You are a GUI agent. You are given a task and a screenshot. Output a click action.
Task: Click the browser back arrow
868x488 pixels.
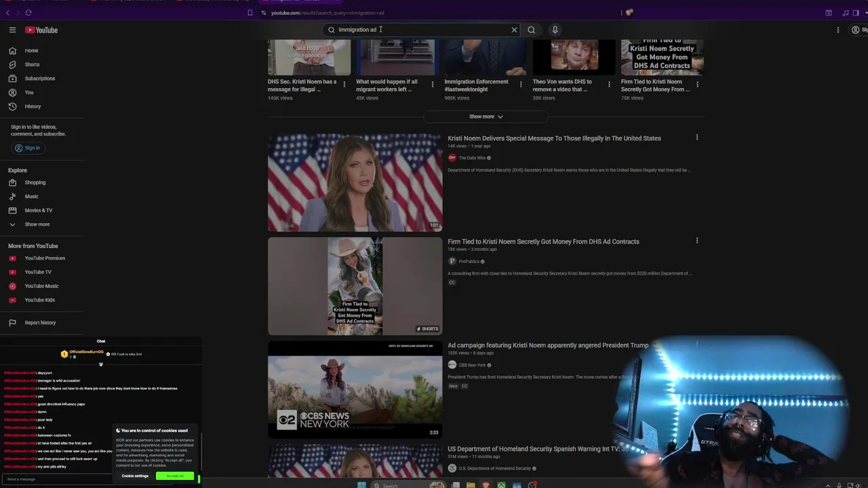point(8,13)
